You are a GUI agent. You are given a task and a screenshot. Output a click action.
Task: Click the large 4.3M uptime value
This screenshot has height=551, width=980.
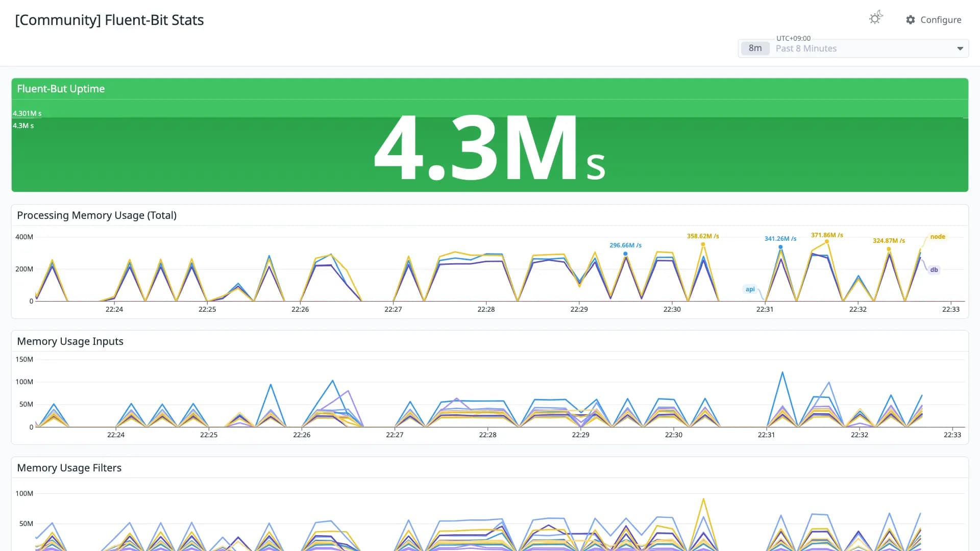click(490, 148)
